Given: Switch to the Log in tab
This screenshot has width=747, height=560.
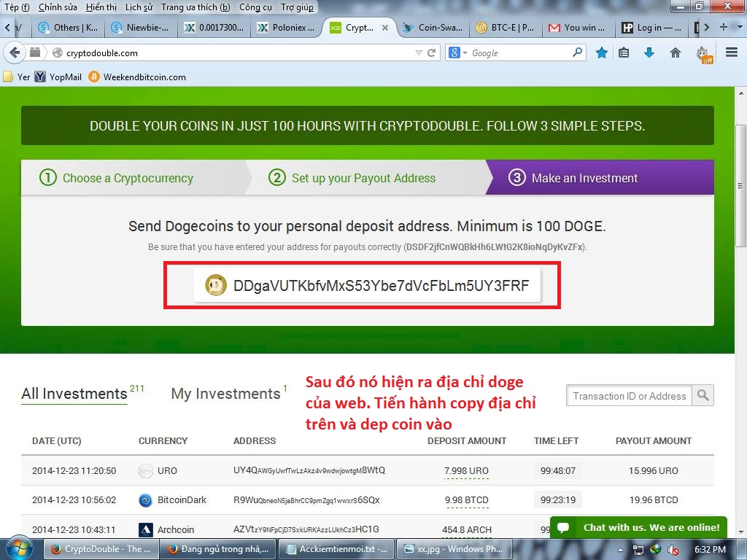Looking at the screenshot, I should pyautogui.click(x=651, y=28).
